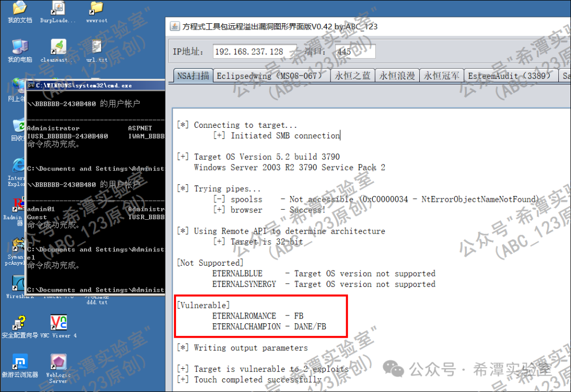Click 'Target is vulnerable to 2 exploits' line
The image size is (571, 392).
[263, 369]
